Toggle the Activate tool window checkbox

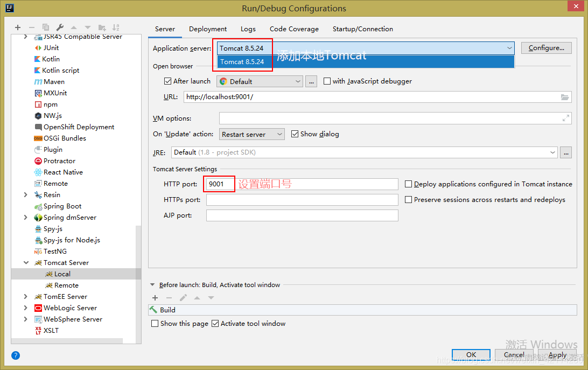pos(215,324)
